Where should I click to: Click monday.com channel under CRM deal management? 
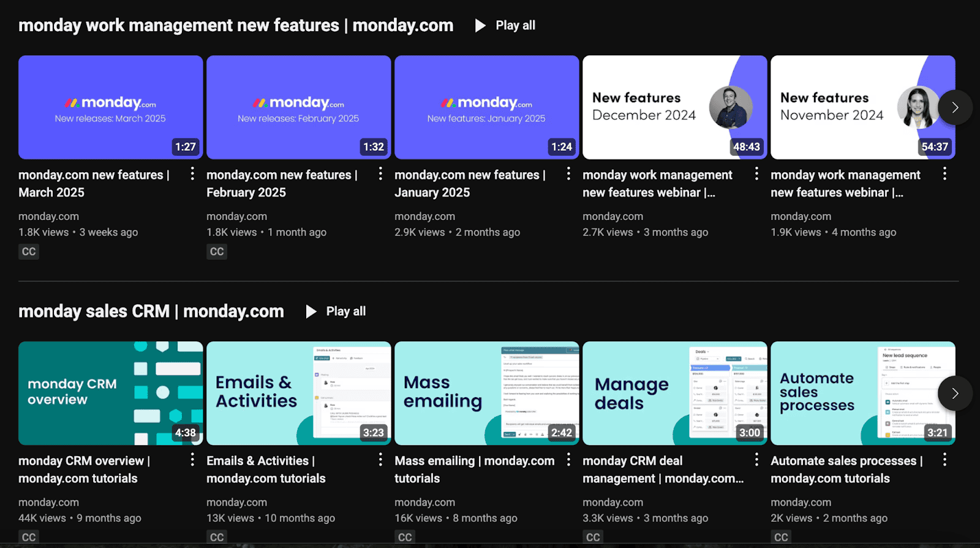[613, 502]
